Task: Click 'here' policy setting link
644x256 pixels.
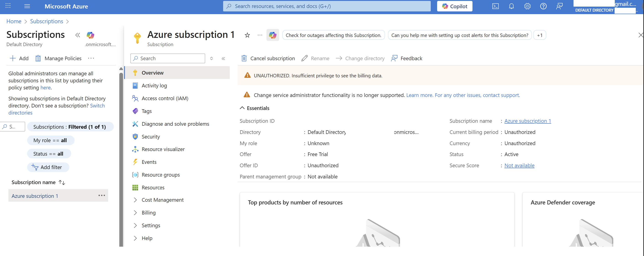Action: coord(45,88)
